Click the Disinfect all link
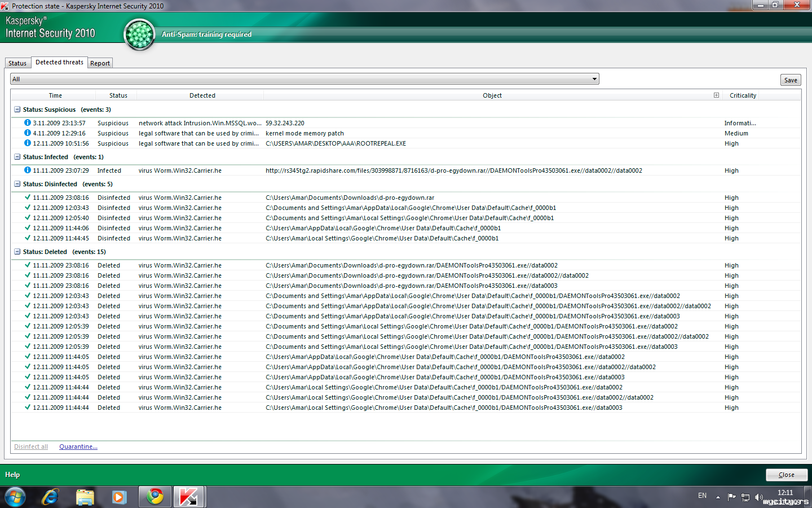 tap(31, 446)
